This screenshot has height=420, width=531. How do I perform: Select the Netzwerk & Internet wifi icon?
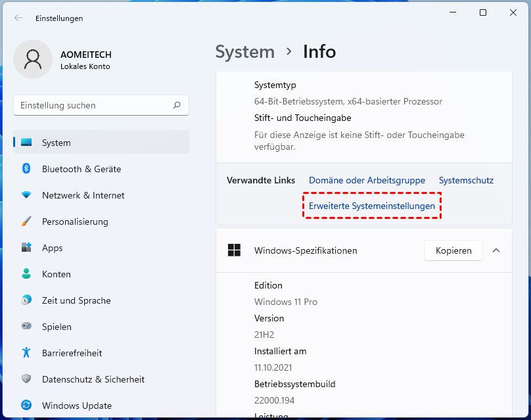click(x=26, y=195)
